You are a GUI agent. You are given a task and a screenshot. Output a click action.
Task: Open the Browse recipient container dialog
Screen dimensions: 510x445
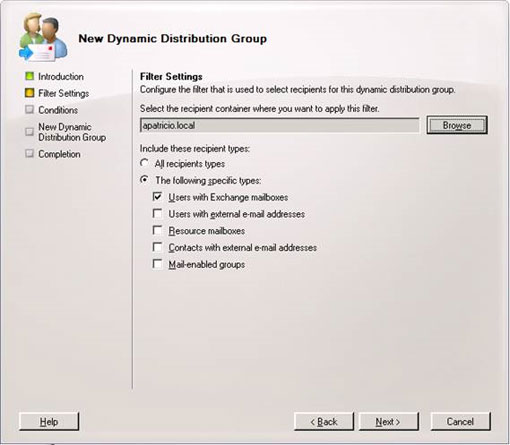[x=457, y=125]
